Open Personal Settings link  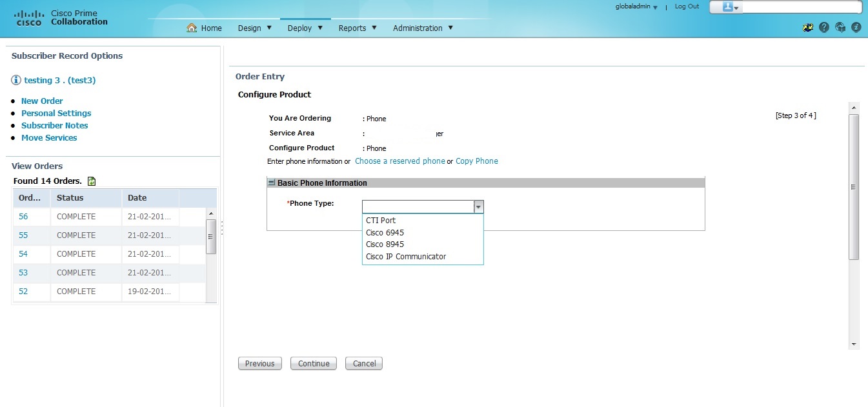click(56, 113)
